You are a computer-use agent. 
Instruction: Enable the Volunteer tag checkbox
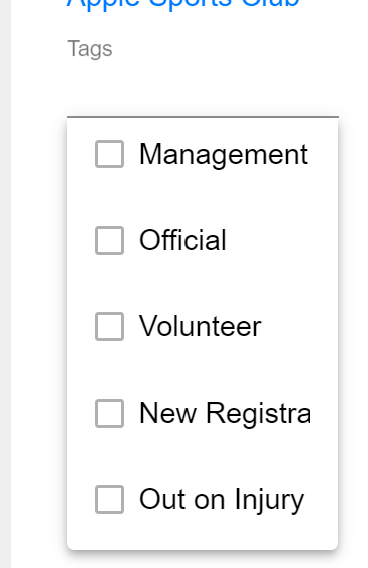pyautogui.click(x=109, y=326)
